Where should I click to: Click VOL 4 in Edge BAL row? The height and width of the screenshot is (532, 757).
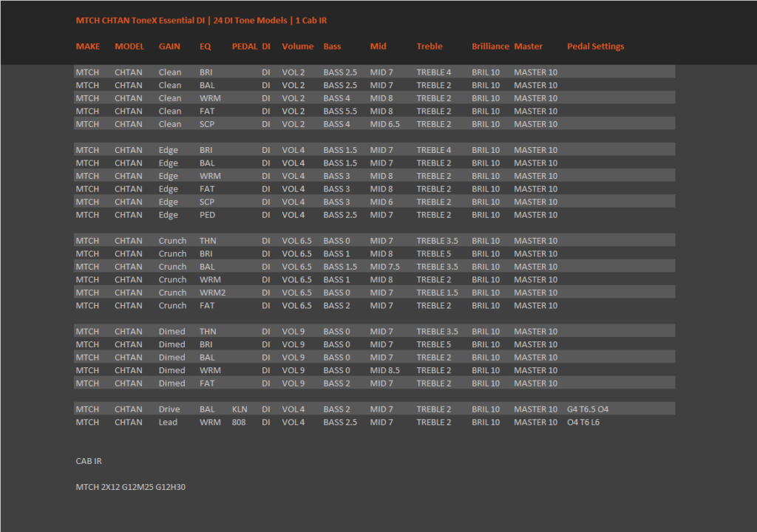point(293,163)
